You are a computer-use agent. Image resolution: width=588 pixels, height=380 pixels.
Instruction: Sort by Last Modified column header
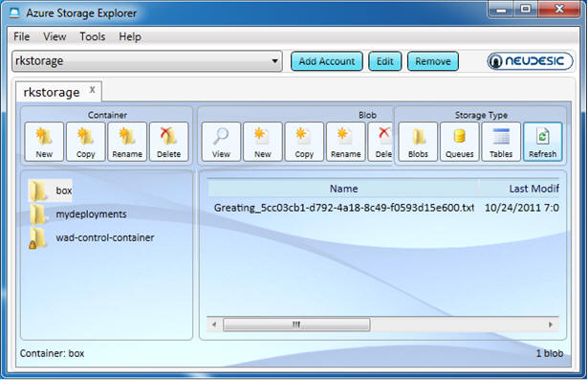click(519, 189)
